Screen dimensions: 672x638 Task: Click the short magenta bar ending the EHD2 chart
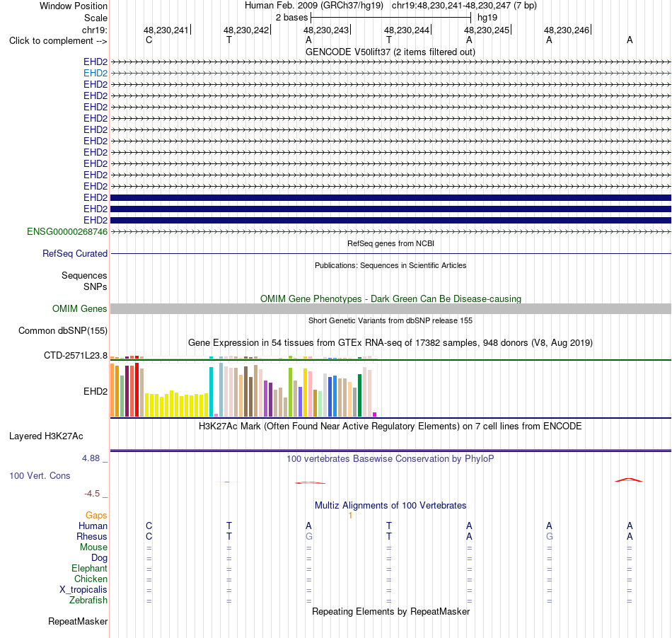point(375,414)
